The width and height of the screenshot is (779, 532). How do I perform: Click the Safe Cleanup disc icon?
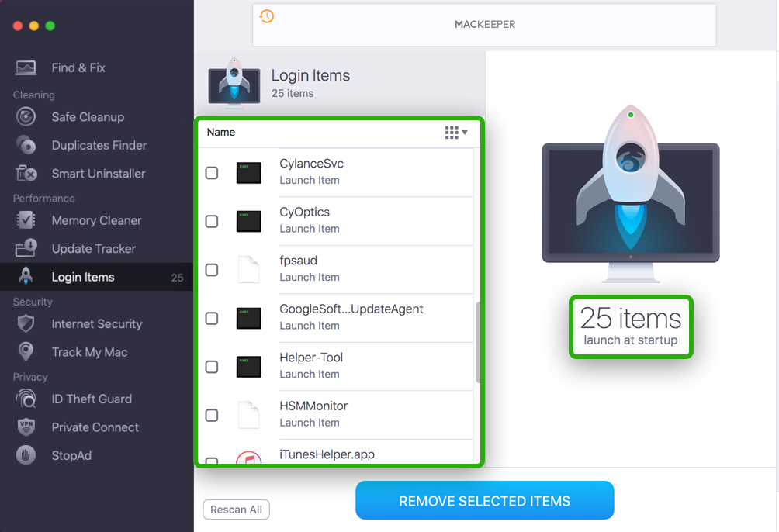(x=26, y=117)
